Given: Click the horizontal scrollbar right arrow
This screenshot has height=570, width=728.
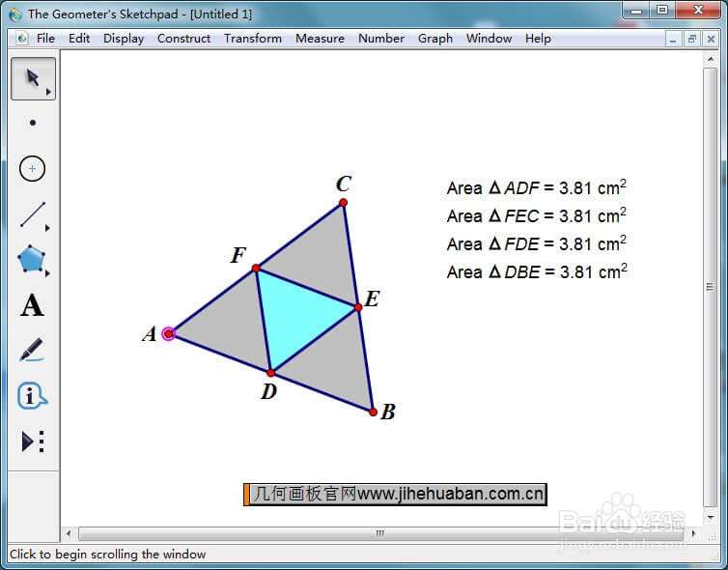Looking at the screenshot, I should (x=692, y=533).
